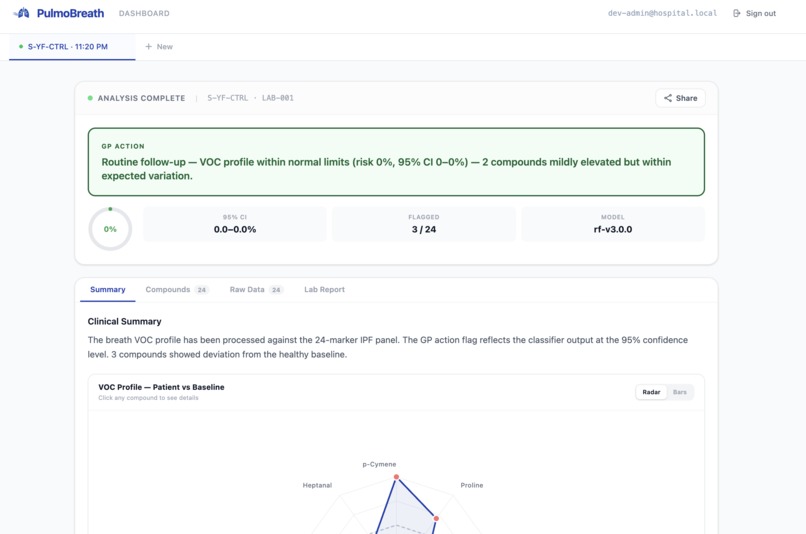
Task: Click the PulmoBreath brand name
Action: click(70, 13)
